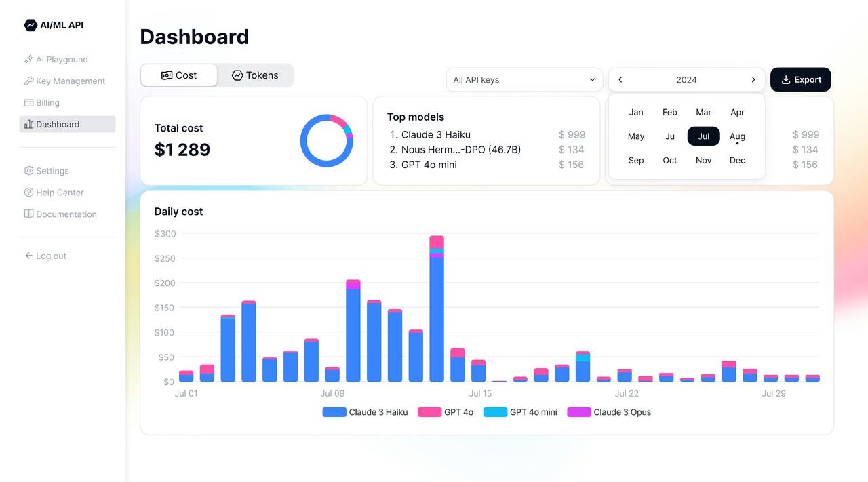Toggle GPT 4o legend swatch
This screenshot has height=482, width=868.
pyautogui.click(x=430, y=412)
